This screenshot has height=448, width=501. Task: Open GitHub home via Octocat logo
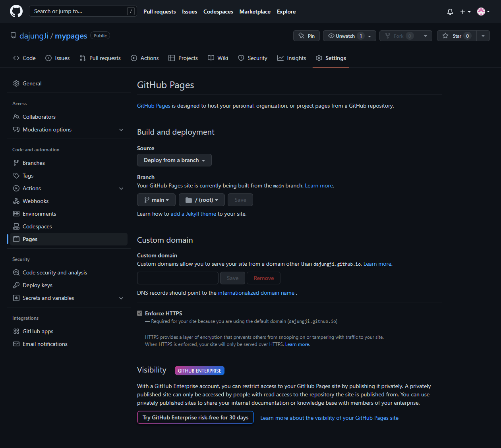click(x=16, y=11)
